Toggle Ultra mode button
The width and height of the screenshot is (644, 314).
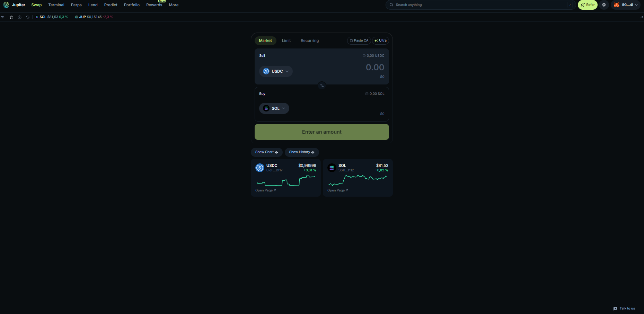pyautogui.click(x=380, y=41)
